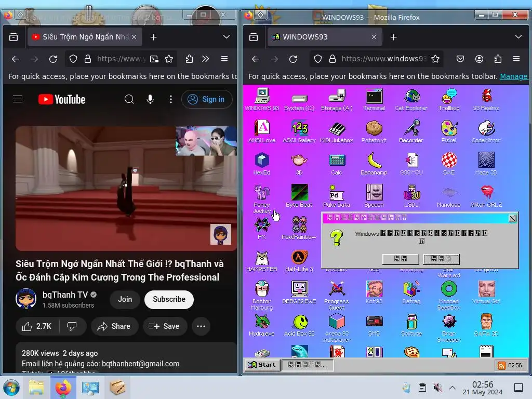Click the right glitched dialog button
The width and height of the screenshot is (532, 399).
441,259
